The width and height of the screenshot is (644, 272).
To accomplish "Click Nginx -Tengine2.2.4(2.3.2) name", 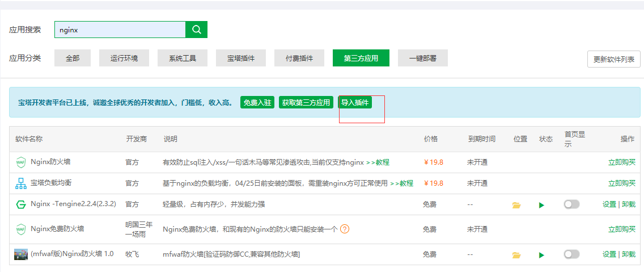I will coord(74,204).
